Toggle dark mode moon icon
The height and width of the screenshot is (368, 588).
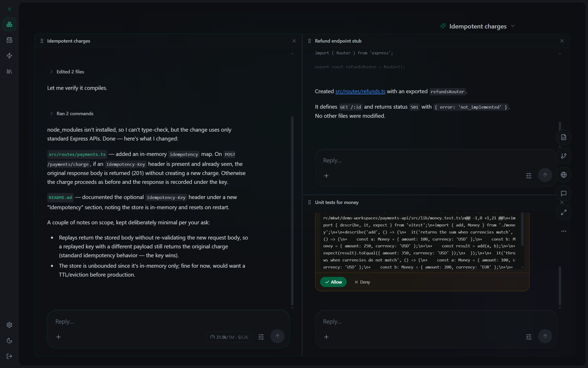click(x=9, y=341)
